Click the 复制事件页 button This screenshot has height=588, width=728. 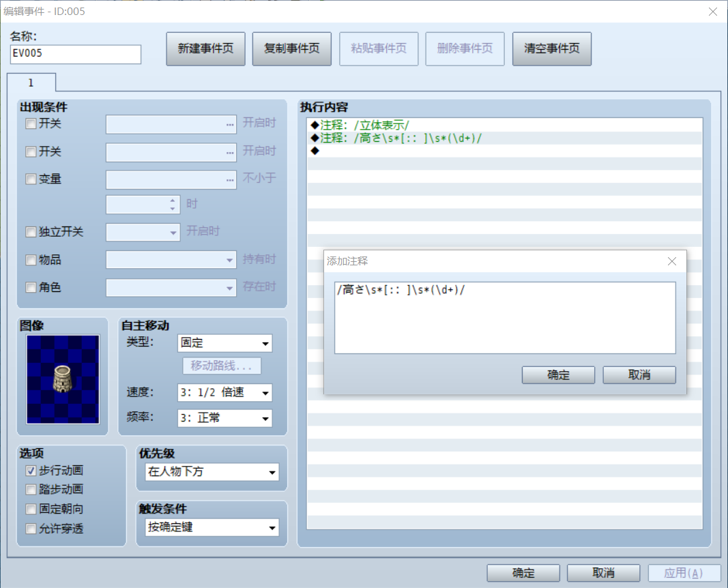click(x=291, y=48)
